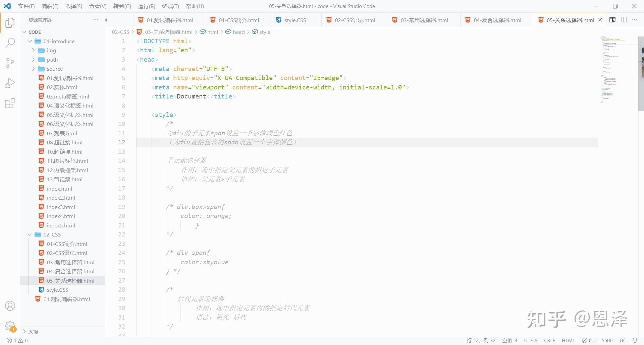Open the 查看(V) menu

(x=98, y=6)
